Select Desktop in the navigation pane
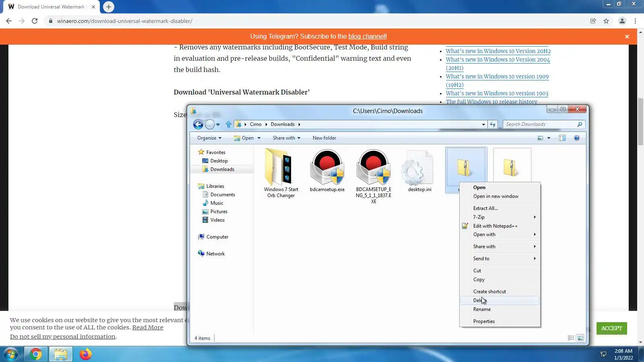Viewport: 644px width, 362px height. point(219,161)
